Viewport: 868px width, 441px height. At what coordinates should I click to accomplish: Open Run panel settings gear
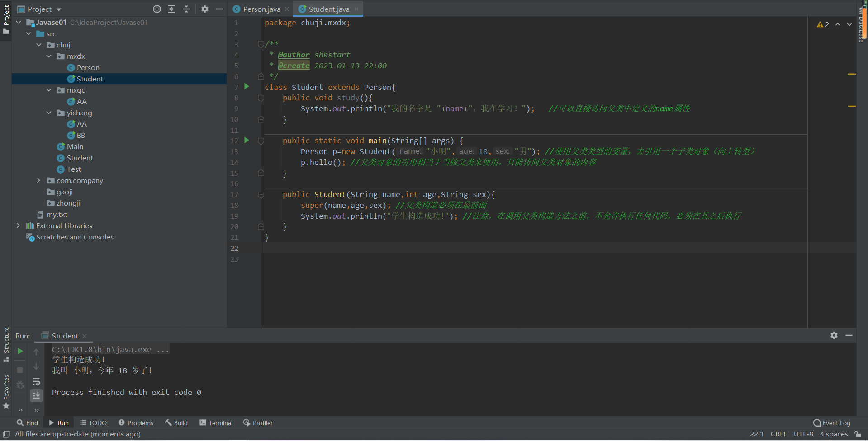pos(834,335)
